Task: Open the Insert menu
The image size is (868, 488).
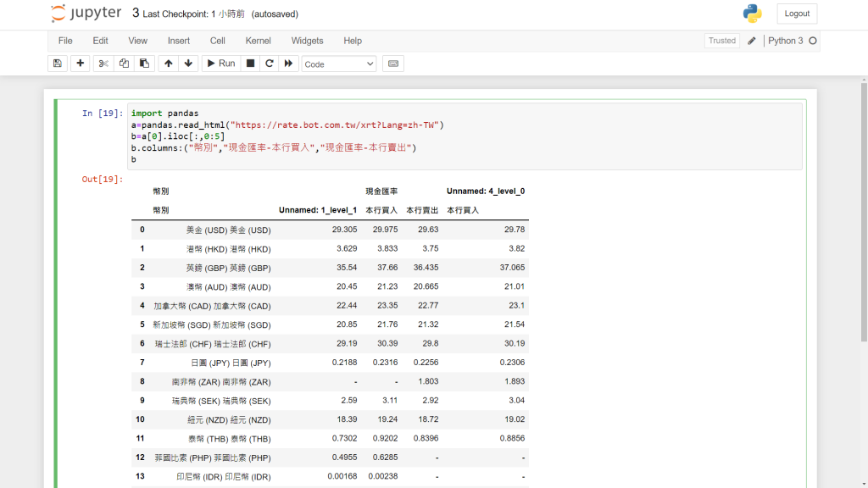Action: point(179,41)
